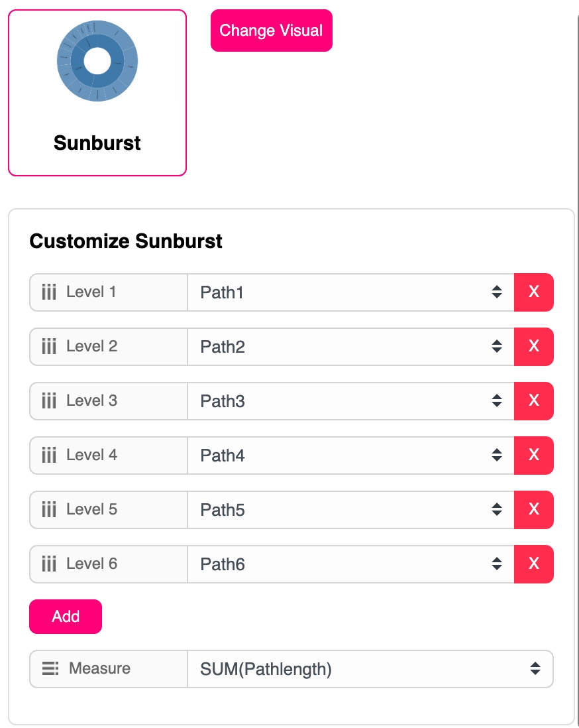The height and width of the screenshot is (728, 579).
Task: Open the Path5 level dropdown
Action: coord(350,510)
